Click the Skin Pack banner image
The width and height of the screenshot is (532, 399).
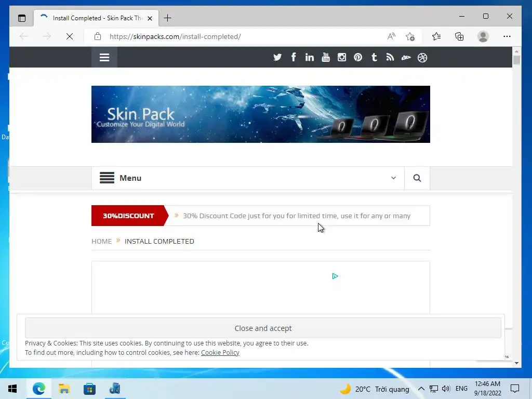click(261, 114)
